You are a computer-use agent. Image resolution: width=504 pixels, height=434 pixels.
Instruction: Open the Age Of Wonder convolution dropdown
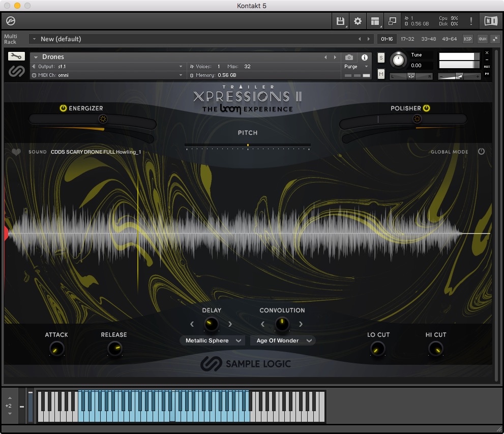(283, 340)
